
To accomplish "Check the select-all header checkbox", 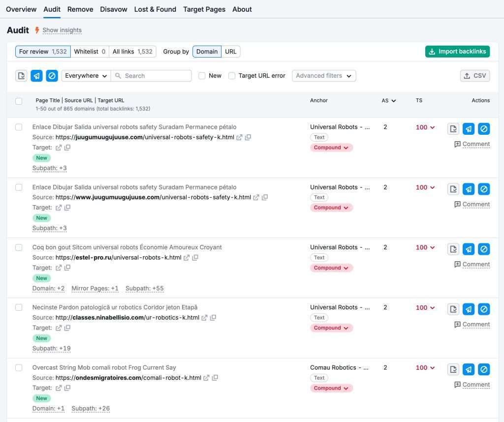I will pyautogui.click(x=19, y=101).
